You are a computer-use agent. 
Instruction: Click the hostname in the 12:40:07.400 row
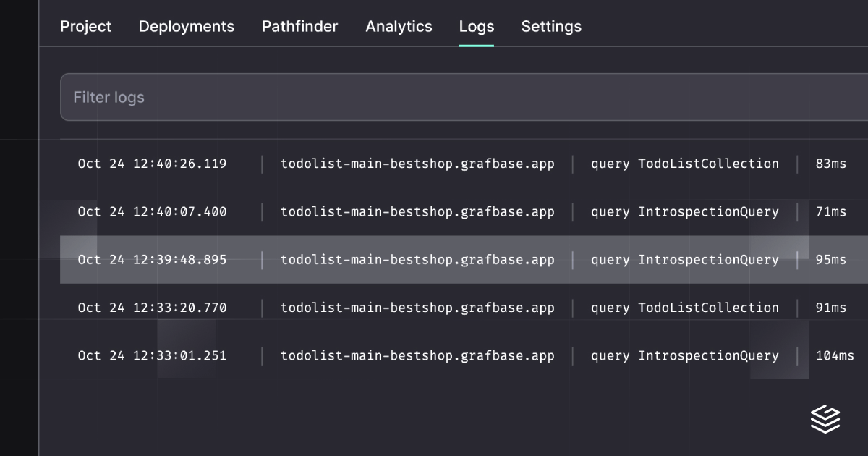point(417,212)
